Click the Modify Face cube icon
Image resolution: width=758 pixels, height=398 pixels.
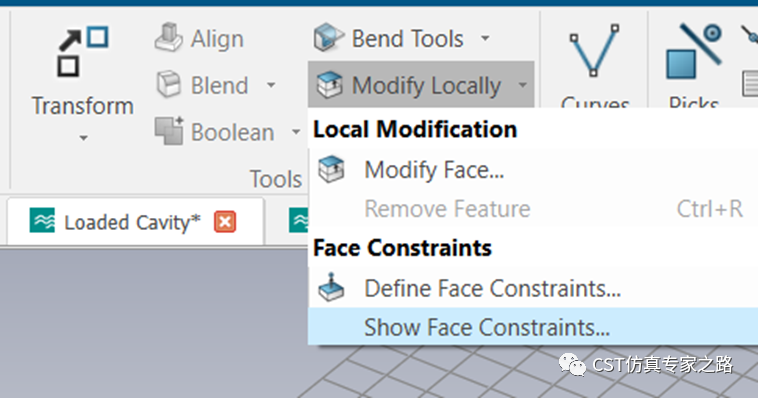pyautogui.click(x=331, y=169)
